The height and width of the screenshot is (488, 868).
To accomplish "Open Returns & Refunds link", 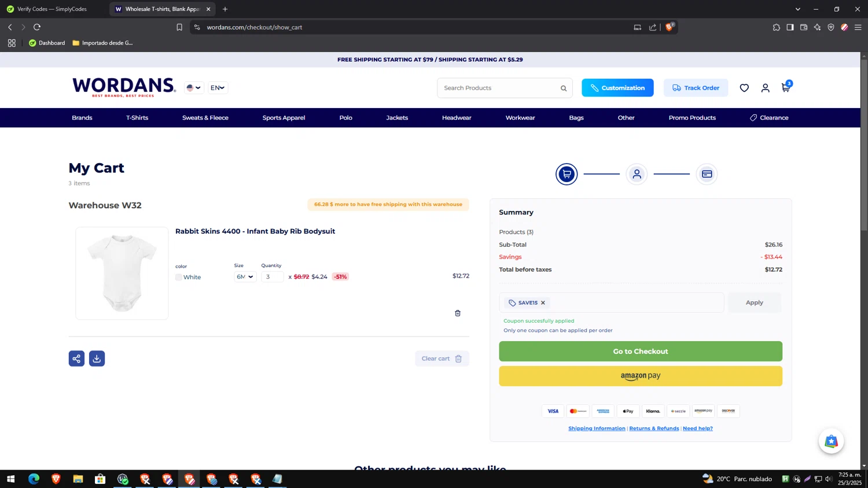I will 654,428.
